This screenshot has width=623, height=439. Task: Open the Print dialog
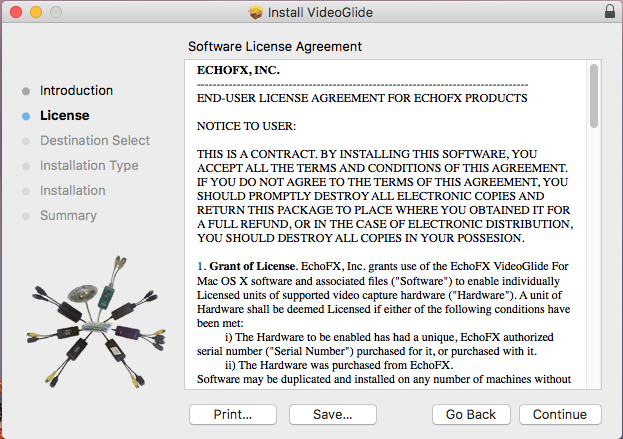pos(232,414)
